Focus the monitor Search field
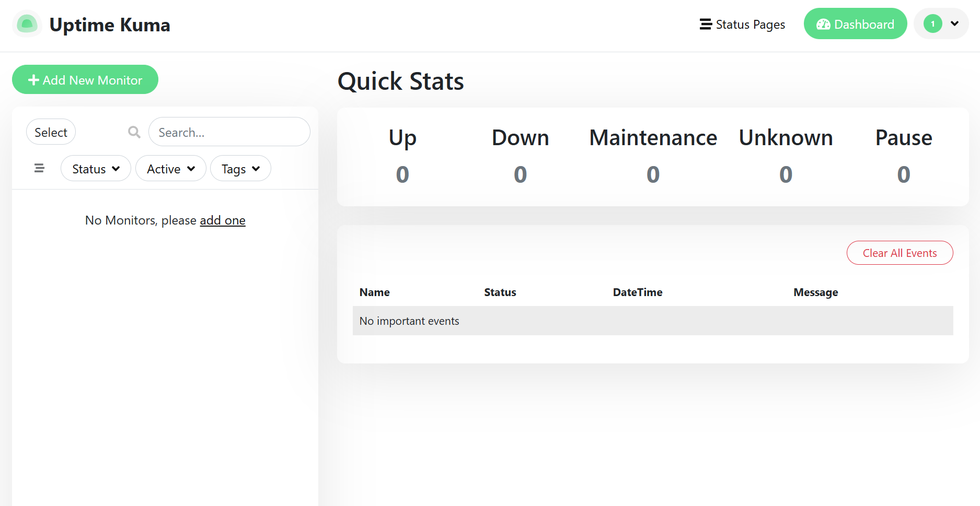 tap(229, 132)
